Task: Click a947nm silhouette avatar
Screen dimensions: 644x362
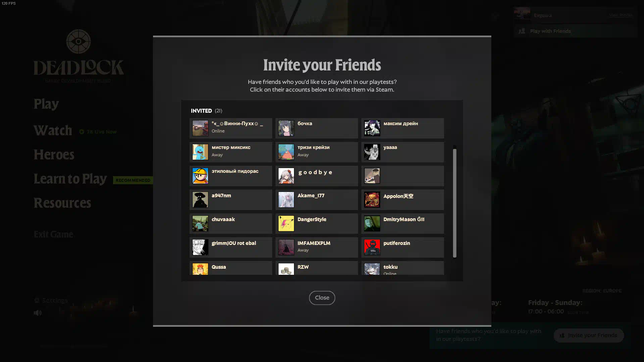Action: pos(200,200)
